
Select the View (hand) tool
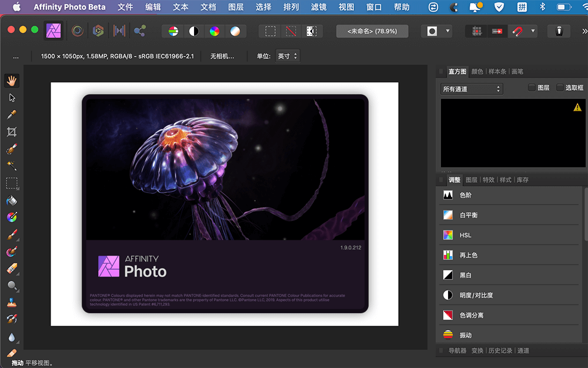[12, 80]
